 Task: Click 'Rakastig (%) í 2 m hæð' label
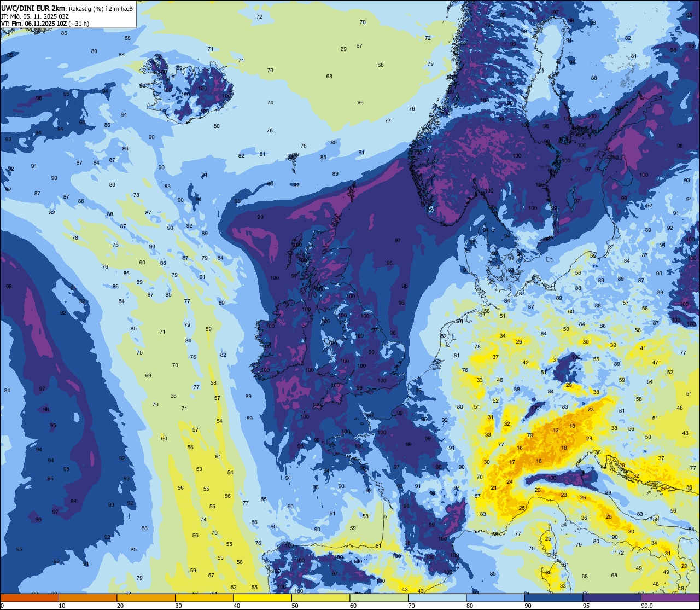(101, 8)
